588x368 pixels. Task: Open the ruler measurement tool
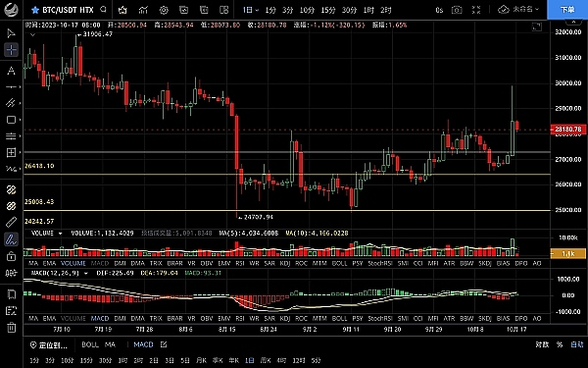coord(11,222)
